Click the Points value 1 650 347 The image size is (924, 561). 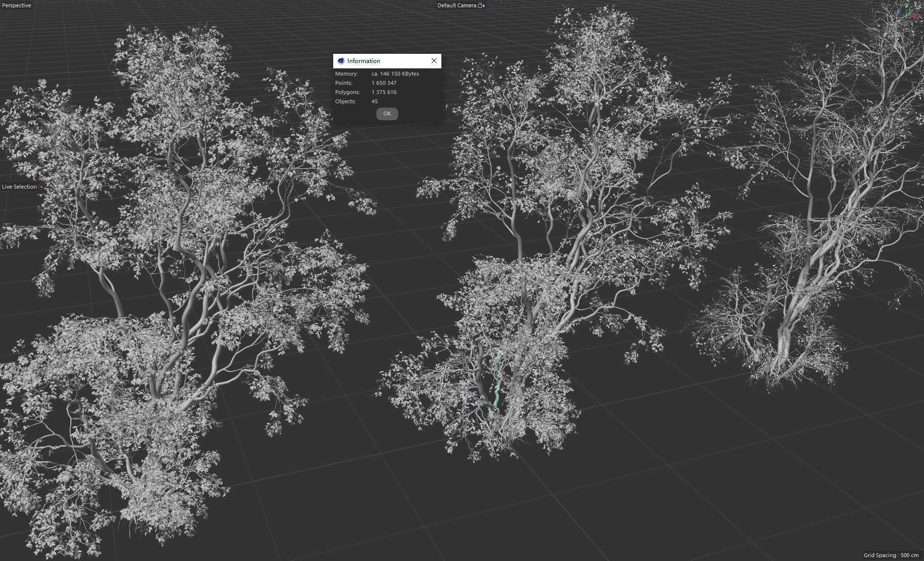click(x=384, y=83)
